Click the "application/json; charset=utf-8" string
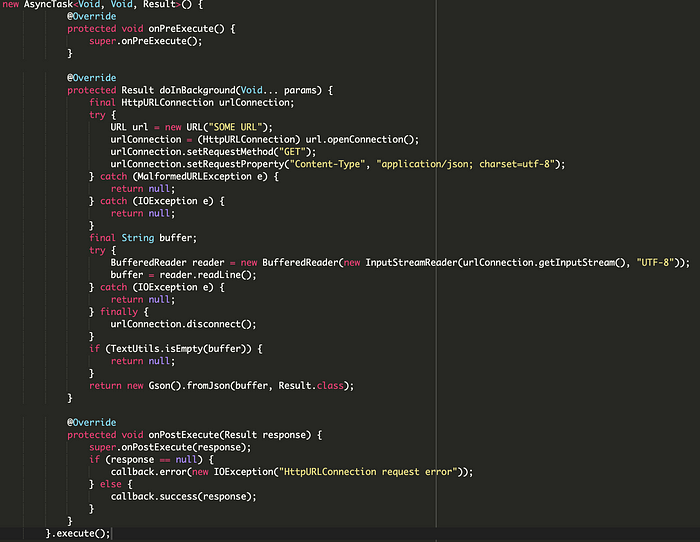The image size is (700, 542). coord(466,164)
